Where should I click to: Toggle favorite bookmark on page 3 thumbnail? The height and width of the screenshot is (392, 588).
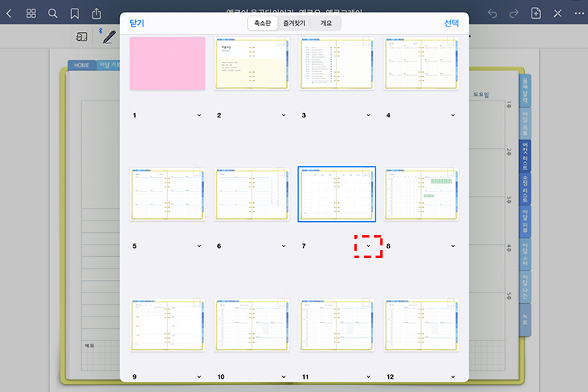point(366,42)
